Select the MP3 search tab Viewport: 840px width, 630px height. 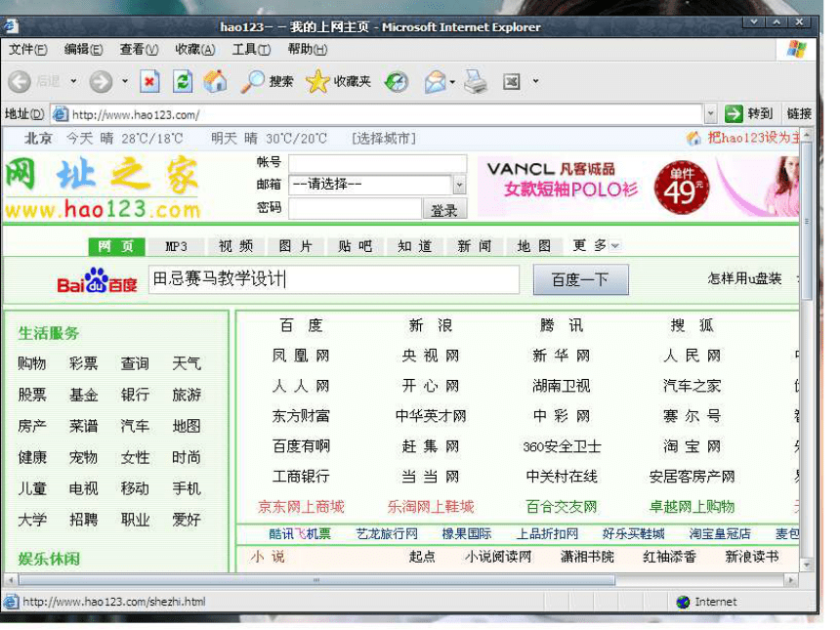click(x=176, y=246)
